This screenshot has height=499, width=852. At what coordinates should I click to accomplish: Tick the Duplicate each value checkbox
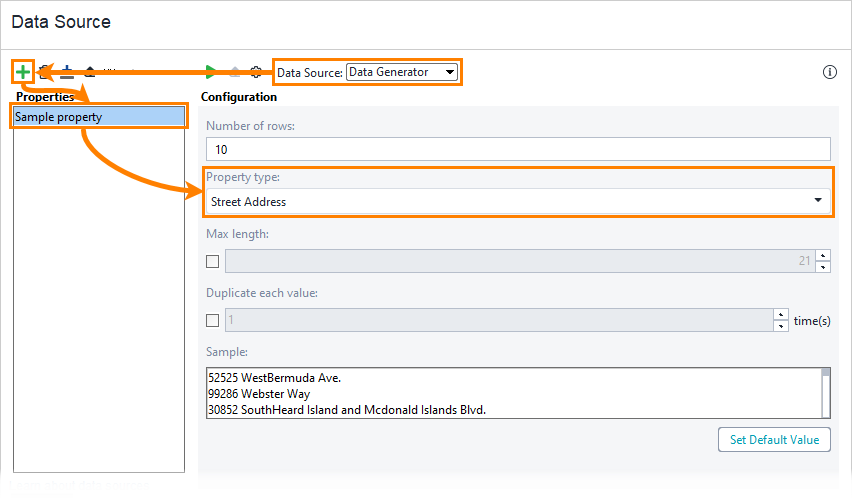point(212,321)
